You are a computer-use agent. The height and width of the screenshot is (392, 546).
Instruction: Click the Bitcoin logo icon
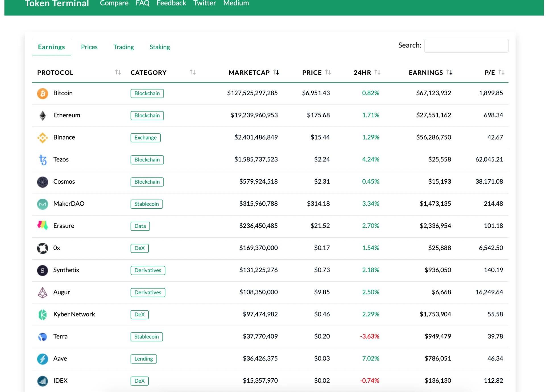(x=43, y=93)
